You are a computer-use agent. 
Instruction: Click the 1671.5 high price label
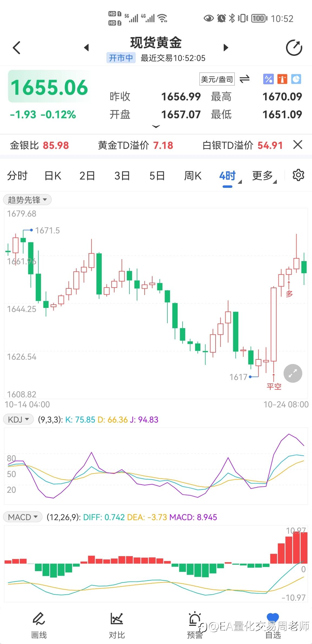(x=47, y=230)
